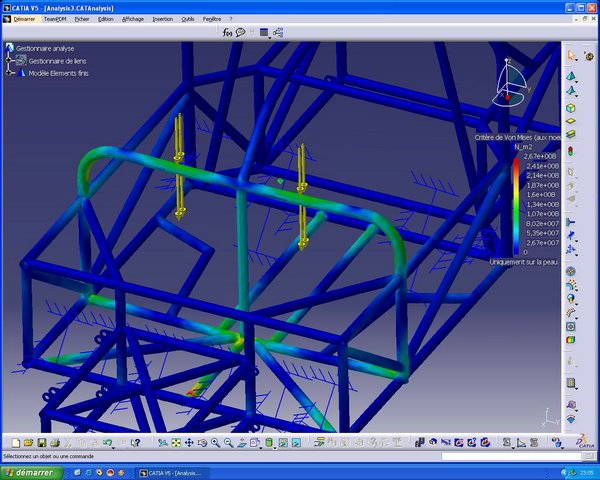Image resolution: width=600 pixels, height=480 pixels.
Task: Toggle the Swap visible space icon
Action: [x=296, y=443]
